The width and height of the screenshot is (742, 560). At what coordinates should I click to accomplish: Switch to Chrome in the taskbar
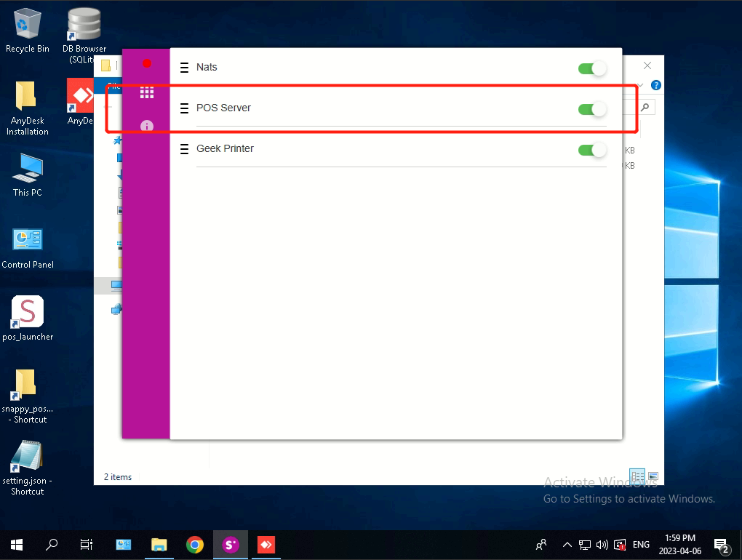pyautogui.click(x=194, y=544)
